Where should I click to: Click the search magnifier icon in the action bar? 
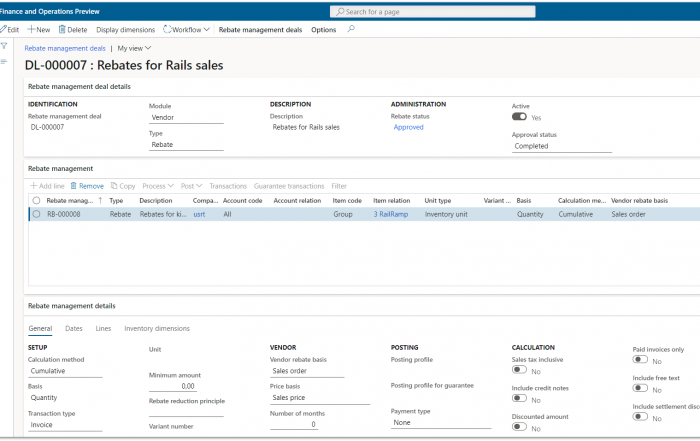351,29
